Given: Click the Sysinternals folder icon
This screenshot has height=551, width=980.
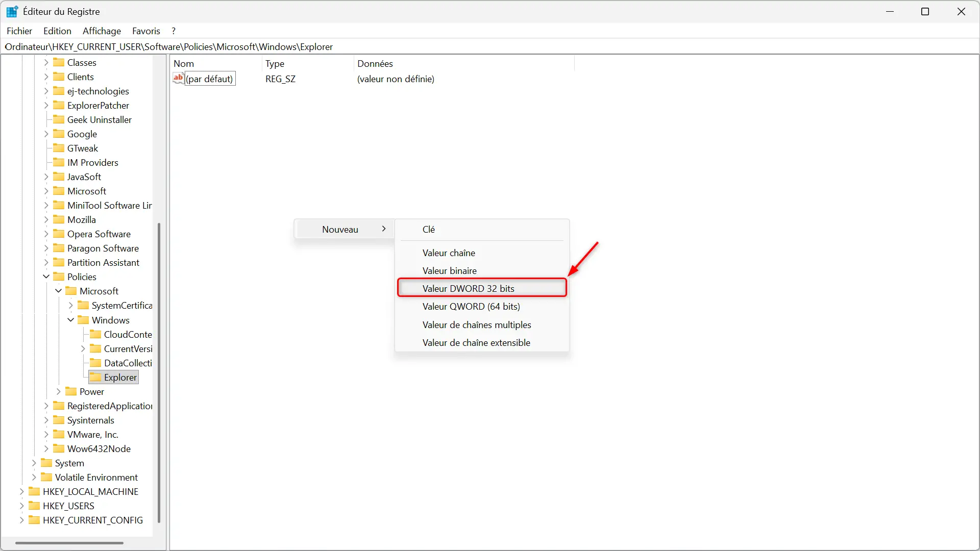Looking at the screenshot, I should coord(59,420).
